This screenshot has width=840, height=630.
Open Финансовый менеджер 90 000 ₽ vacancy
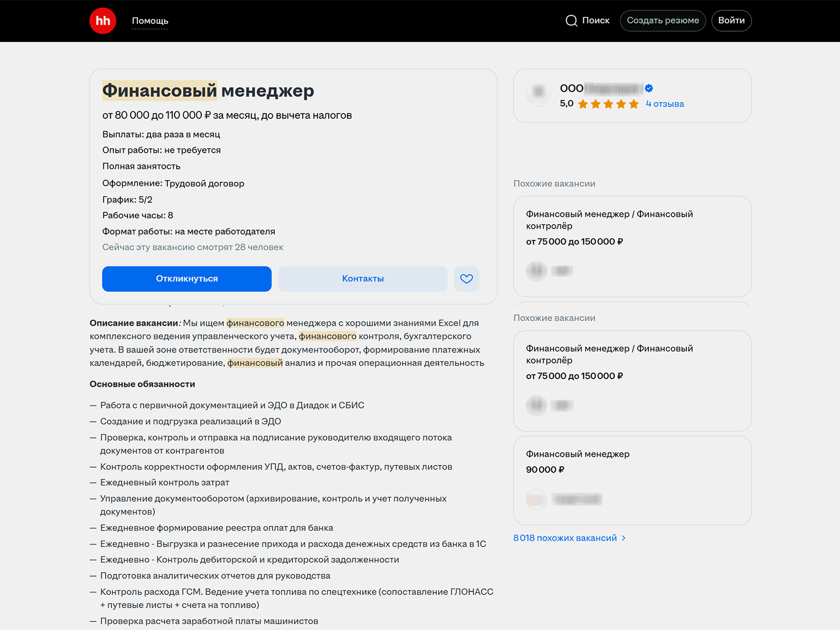tap(577, 454)
